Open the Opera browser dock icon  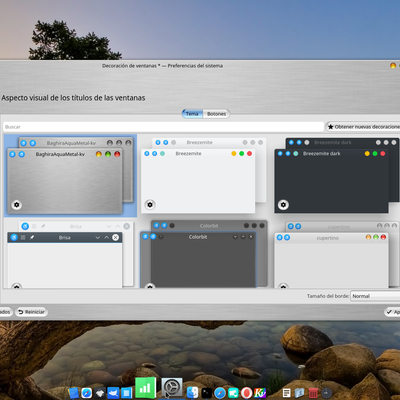click(x=246, y=393)
